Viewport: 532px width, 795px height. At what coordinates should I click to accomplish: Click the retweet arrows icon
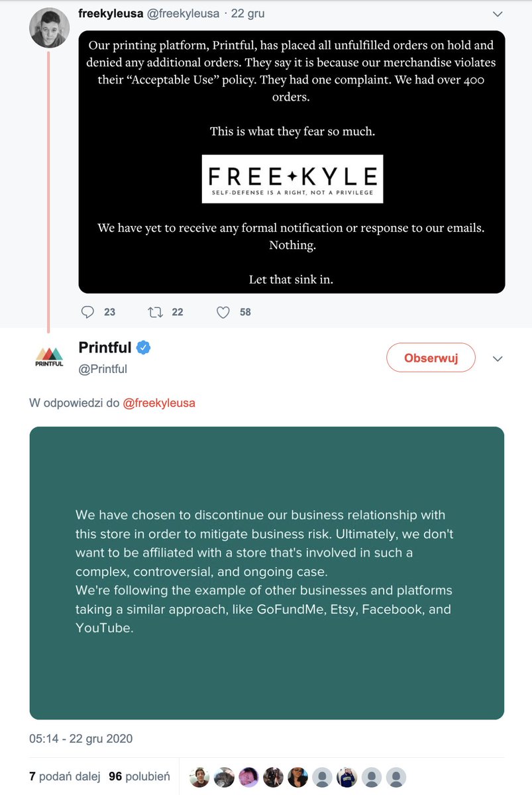(156, 312)
